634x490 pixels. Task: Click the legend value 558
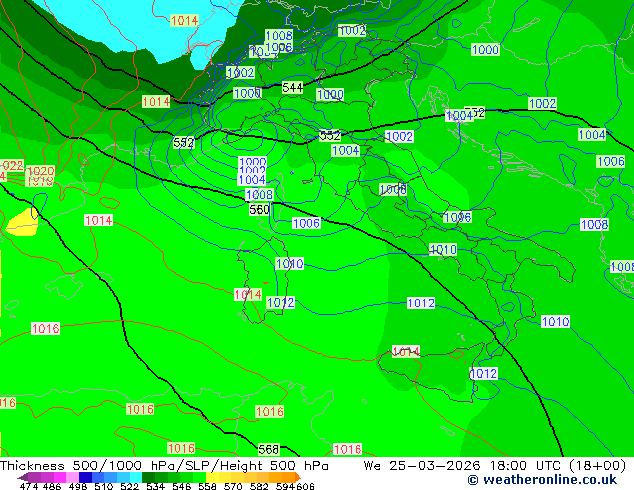pos(207,486)
